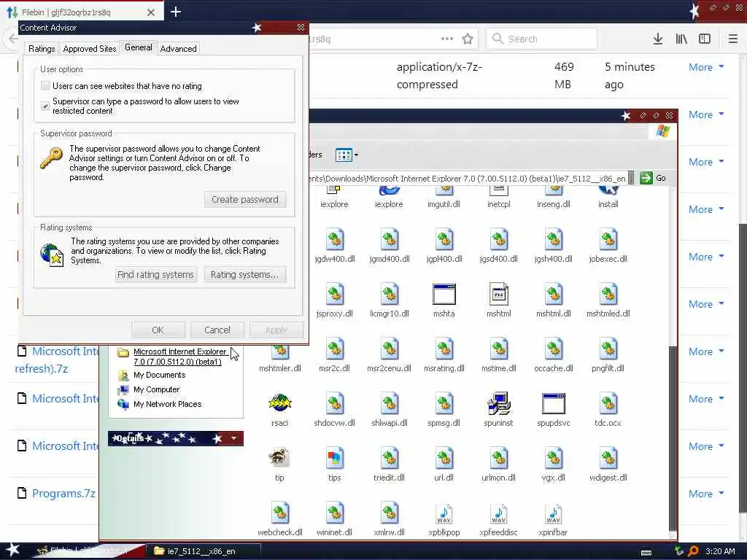
Task: Open the Advanced tab
Action: pyautogui.click(x=178, y=49)
